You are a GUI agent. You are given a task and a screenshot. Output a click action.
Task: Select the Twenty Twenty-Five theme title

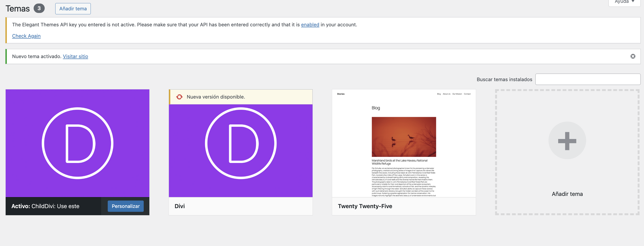click(365, 206)
